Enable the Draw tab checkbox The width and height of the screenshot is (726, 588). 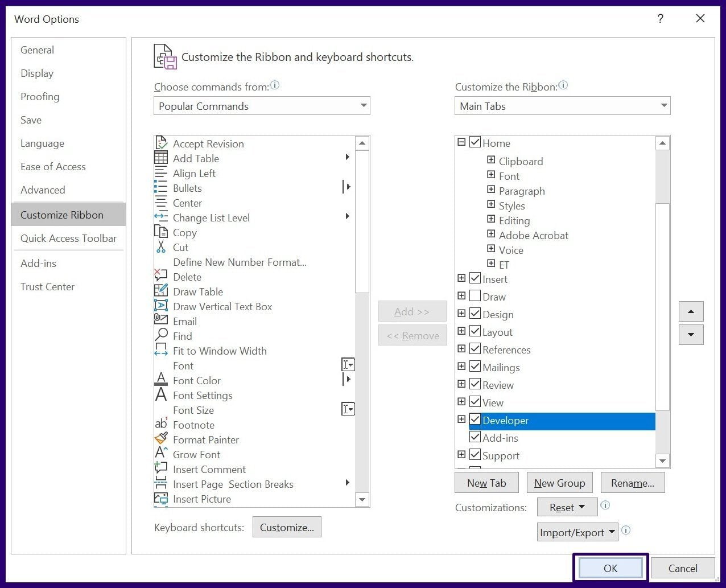click(x=475, y=296)
